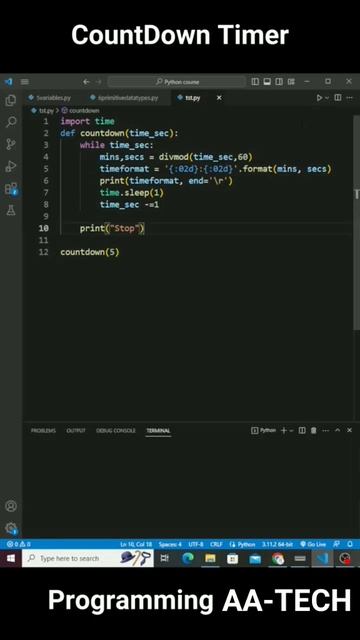The width and height of the screenshot is (360, 640).
Task: Click line number 9 in the gutter
Action: click(x=46, y=216)
